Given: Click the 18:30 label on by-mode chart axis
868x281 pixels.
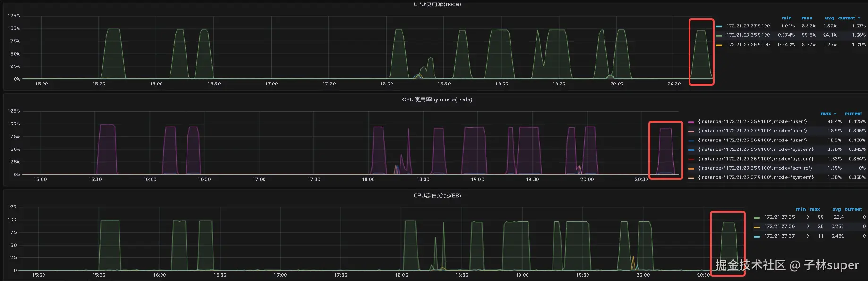Looking at the screenshot, I should tap(423, 179).
